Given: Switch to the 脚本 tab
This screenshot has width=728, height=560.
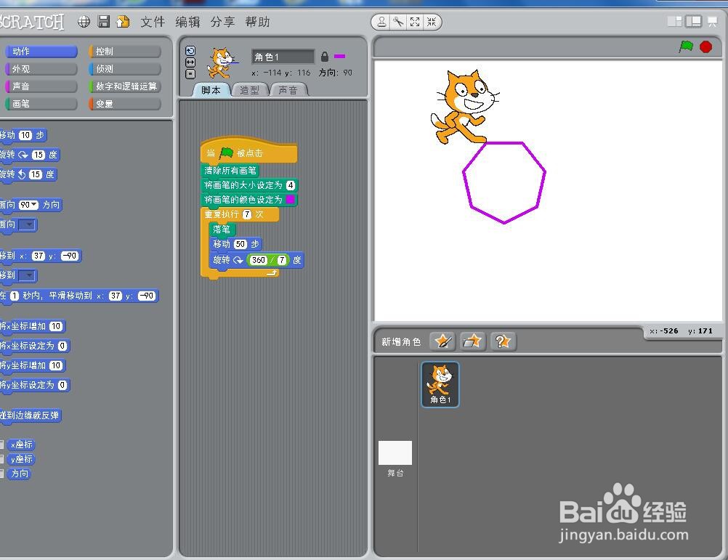Looking at the screenshot, I should tap(211, 90).
